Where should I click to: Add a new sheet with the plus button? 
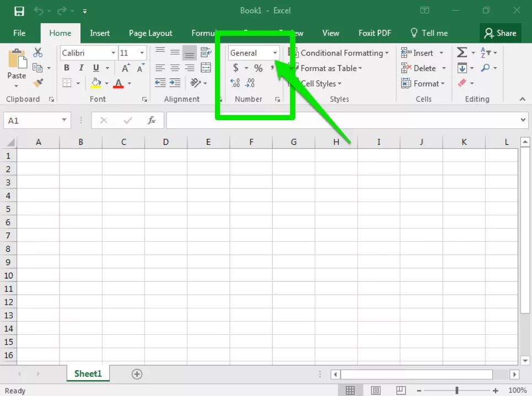coord(137,374)
